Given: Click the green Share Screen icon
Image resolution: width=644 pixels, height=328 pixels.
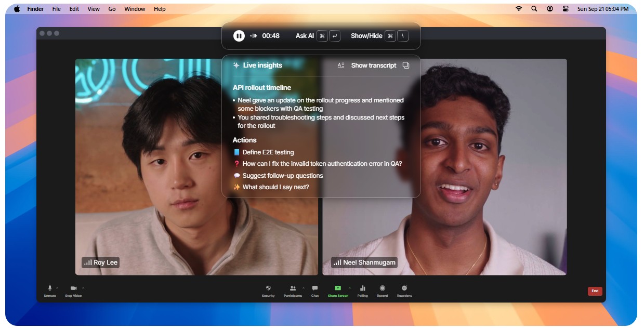Looking at the screenshot, I should coord(338,288).
